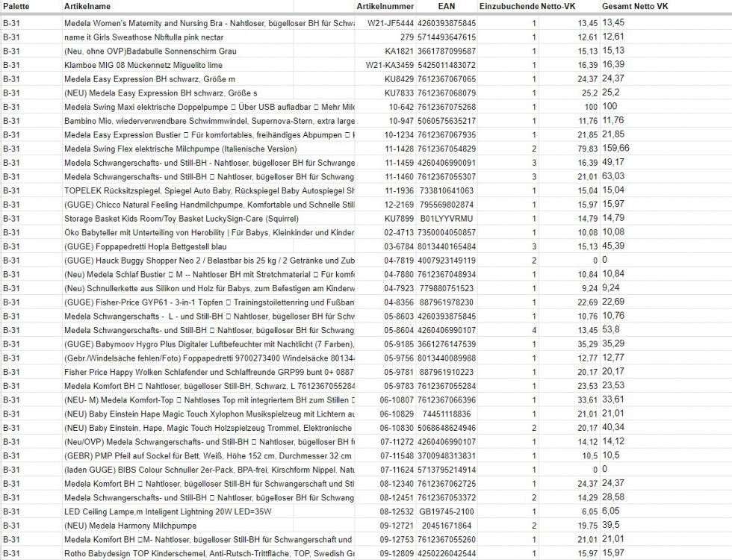Select EAN 20451671864
This screenshot has width=732, height=560.
click(x=447, y=526)
